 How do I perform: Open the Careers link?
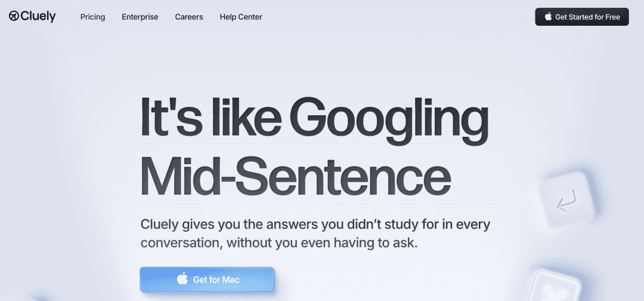[189, 17]
